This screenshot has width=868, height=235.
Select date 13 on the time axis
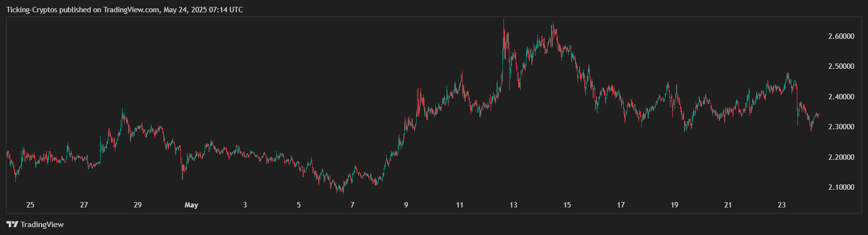[513, 205]
